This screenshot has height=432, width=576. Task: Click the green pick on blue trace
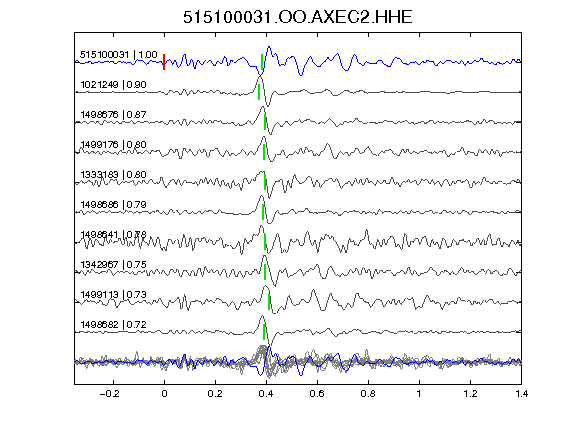tap(262, 62)
